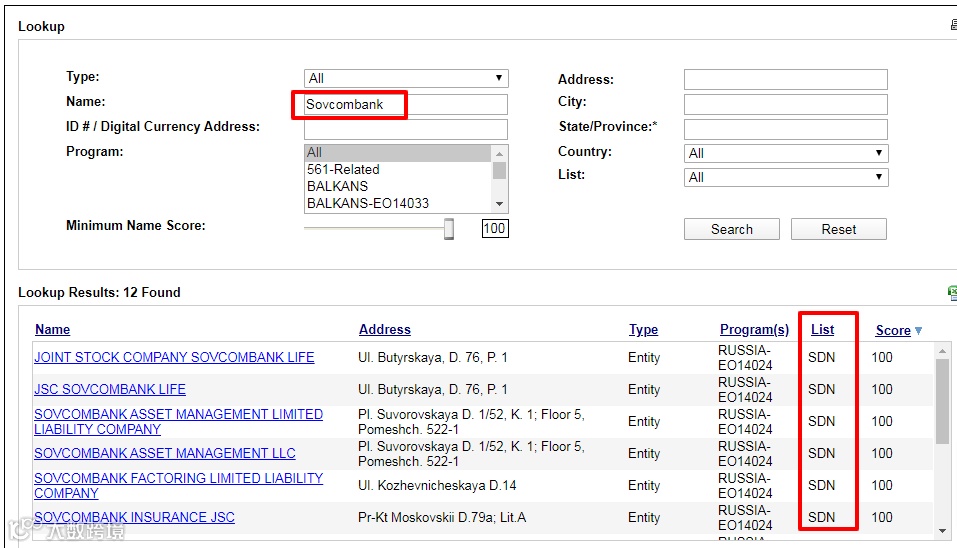
Task: Click the print icon in Lookup header
Action: pyautogui.click(x=953, y=24)
